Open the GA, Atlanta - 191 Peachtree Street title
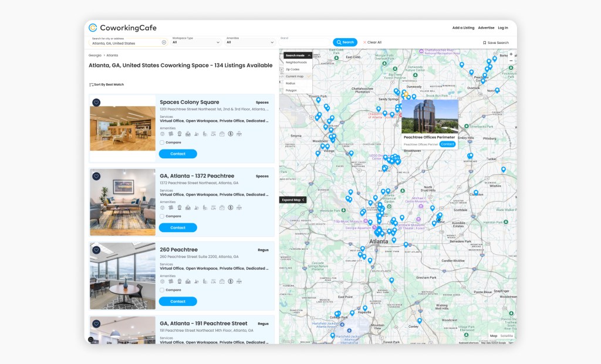This screenshot has height=364, width=601. pos(204,324)
